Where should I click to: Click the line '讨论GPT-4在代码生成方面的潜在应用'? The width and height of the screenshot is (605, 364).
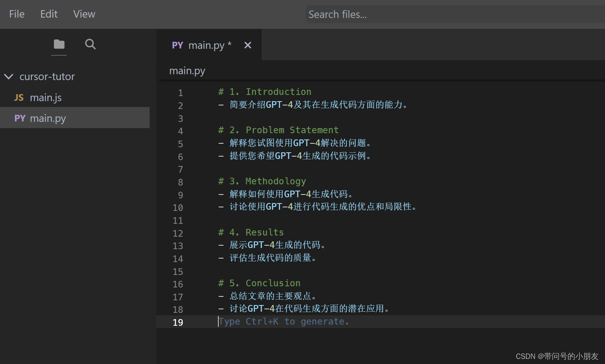coord(304,309)
